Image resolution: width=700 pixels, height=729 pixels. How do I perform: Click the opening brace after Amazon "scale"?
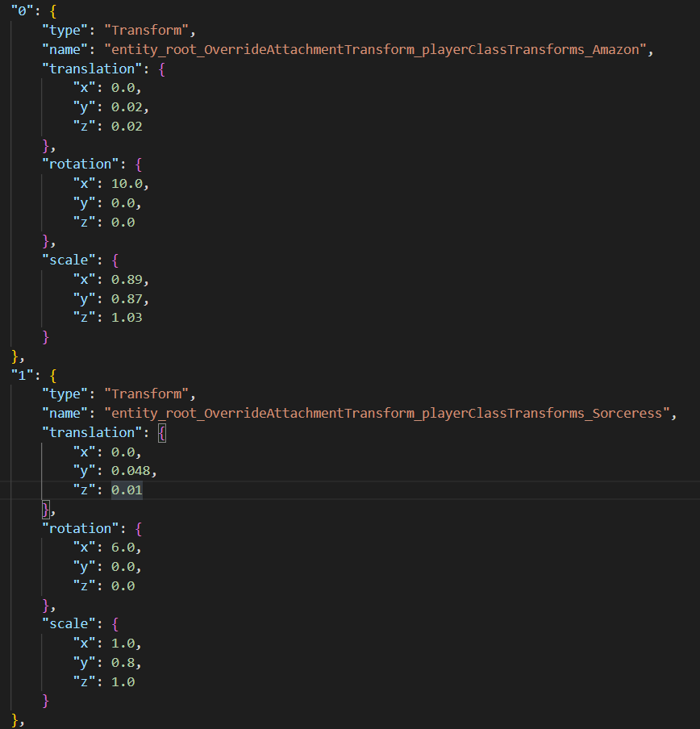pyautogui.click(x=115, y=260)
